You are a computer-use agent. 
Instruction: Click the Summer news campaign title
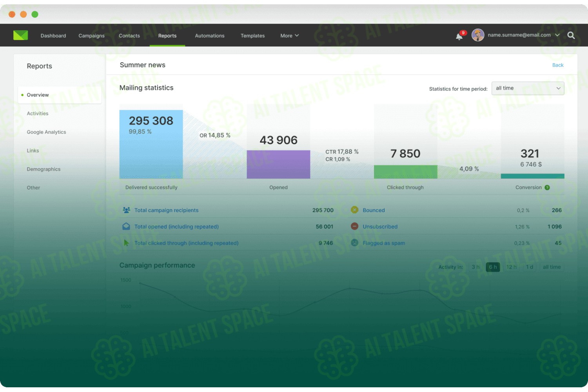click(142, 65)
